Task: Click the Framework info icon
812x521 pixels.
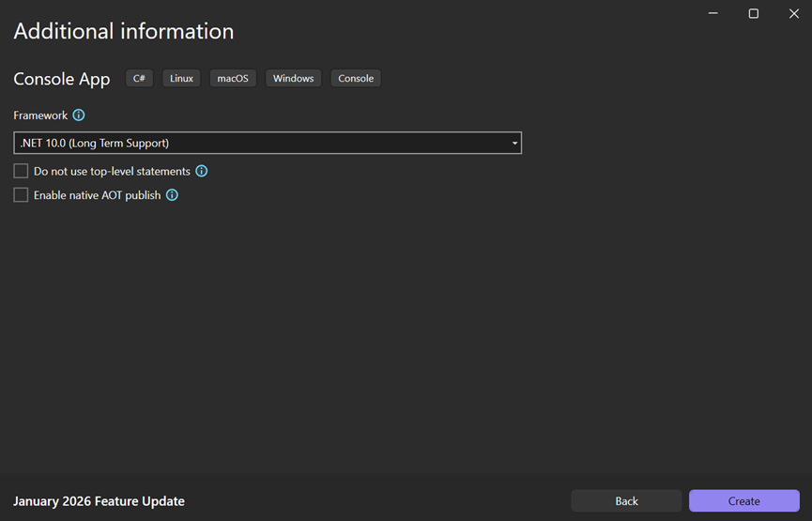Action: click(79, 115)
